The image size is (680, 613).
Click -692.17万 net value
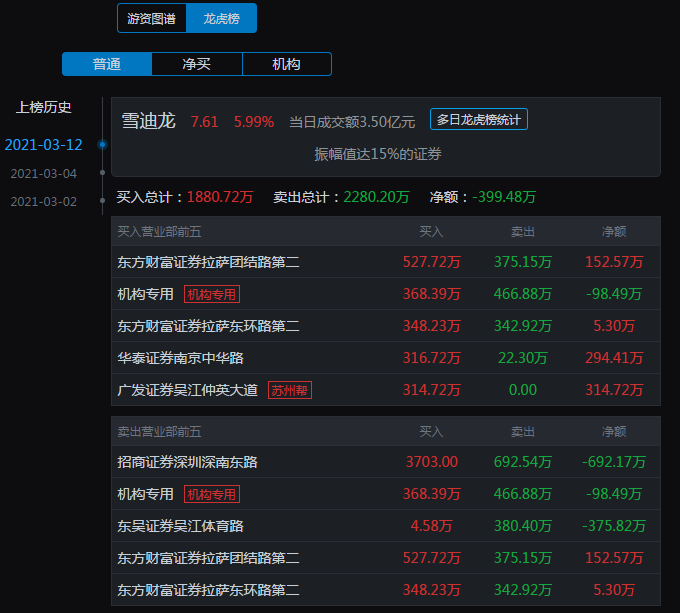click(614, 462)
